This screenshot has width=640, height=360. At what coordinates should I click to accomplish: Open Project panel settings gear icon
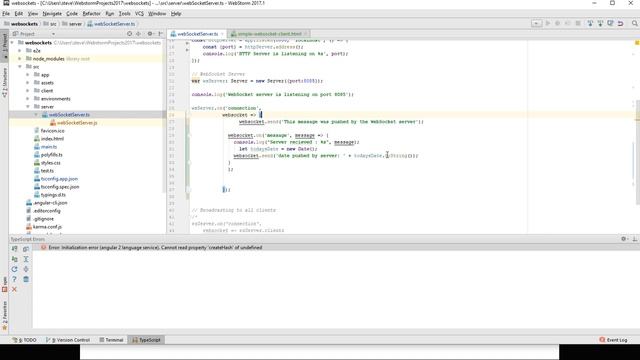coord(150,34)
